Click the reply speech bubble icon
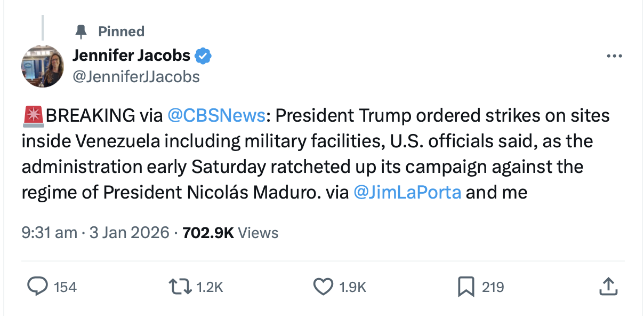The width and height of the screenshot is (644, 316). [37, 287]
